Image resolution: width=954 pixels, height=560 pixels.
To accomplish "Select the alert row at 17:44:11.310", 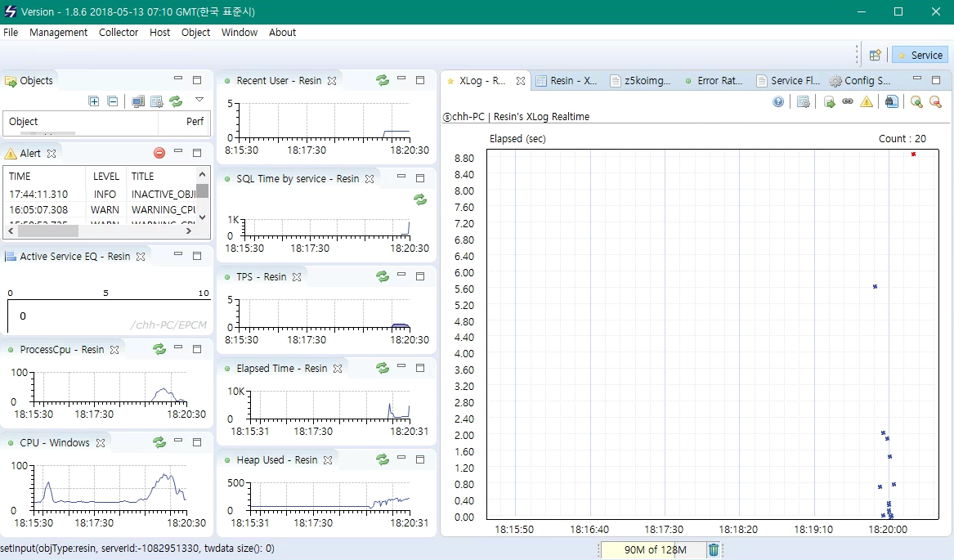I will click(x=101, y=195).
